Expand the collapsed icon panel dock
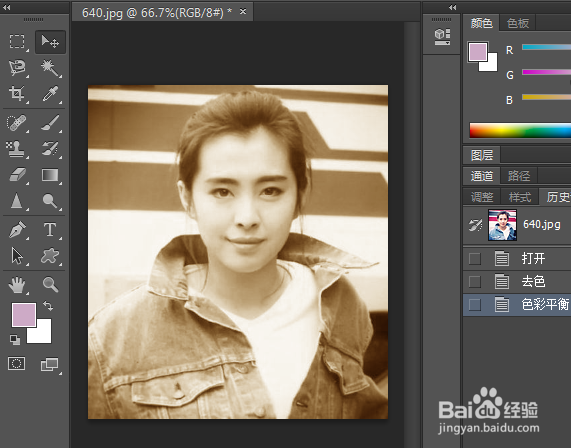571x448 pixels. [x=452, y=7]
